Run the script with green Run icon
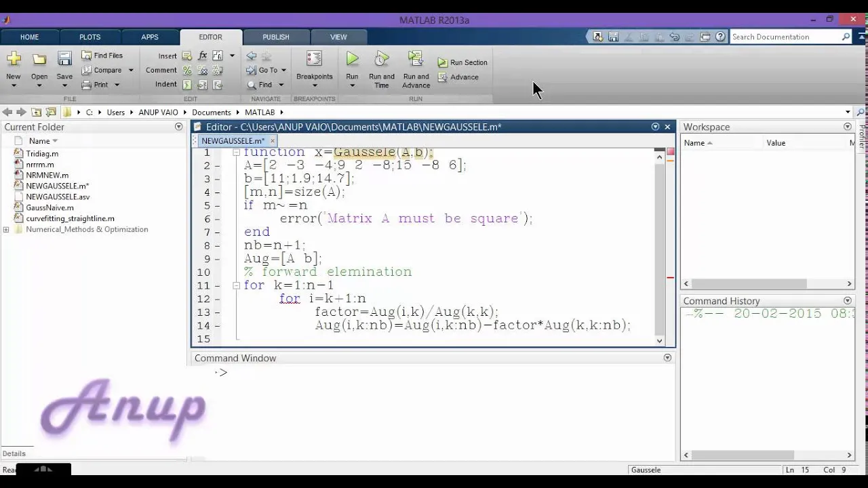 coord(352,59)
